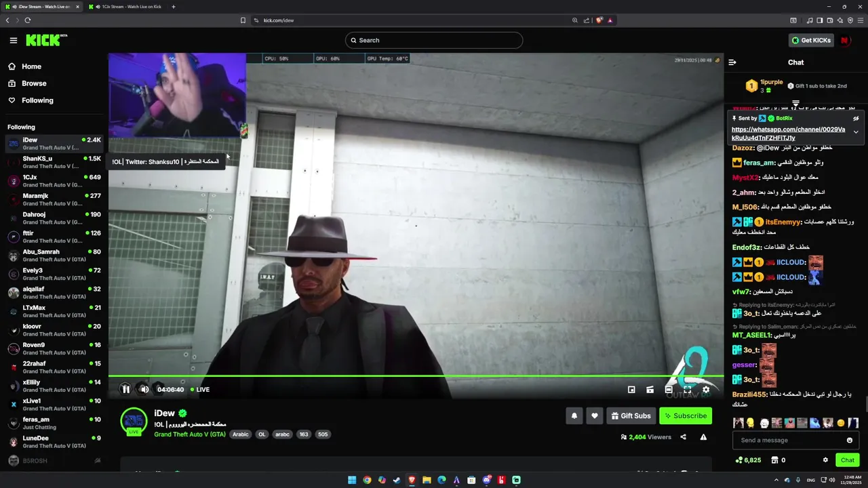Open system volume tray icon

point(833,480)
